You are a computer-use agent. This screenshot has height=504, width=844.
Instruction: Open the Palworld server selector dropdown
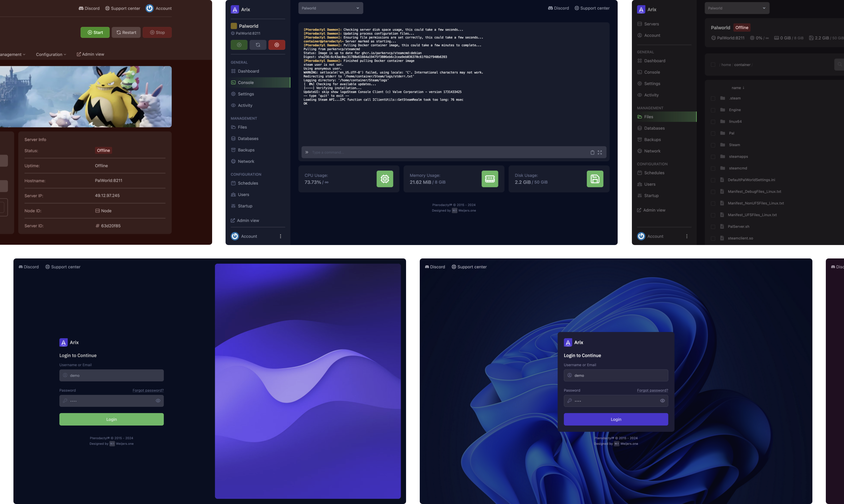click(330, 8)
